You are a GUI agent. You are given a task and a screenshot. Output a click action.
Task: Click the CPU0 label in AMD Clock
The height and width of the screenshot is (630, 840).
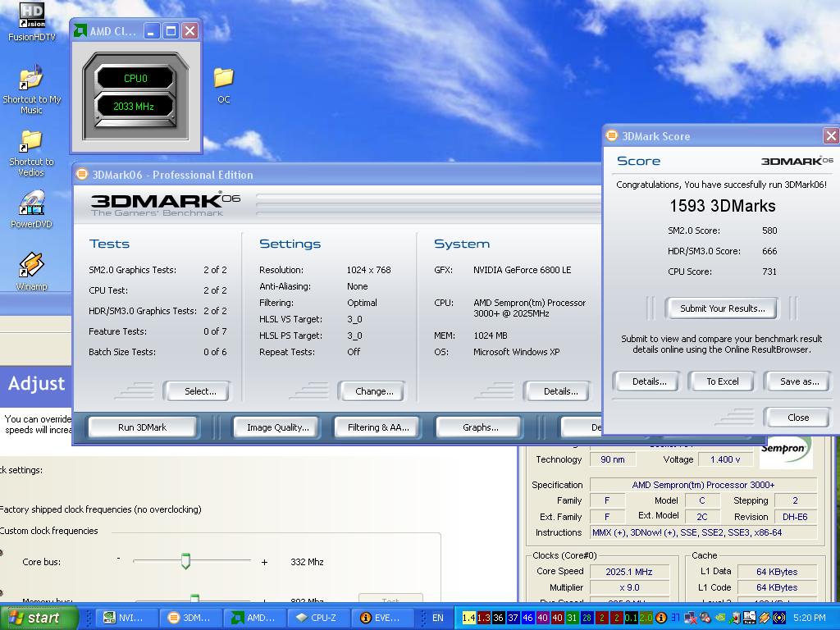point(135,78)
